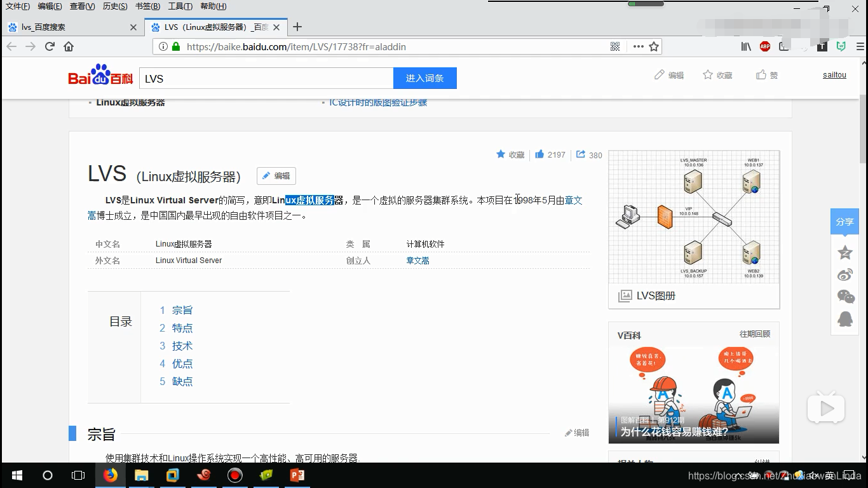Click the share icon showing 380

(589, 154)
